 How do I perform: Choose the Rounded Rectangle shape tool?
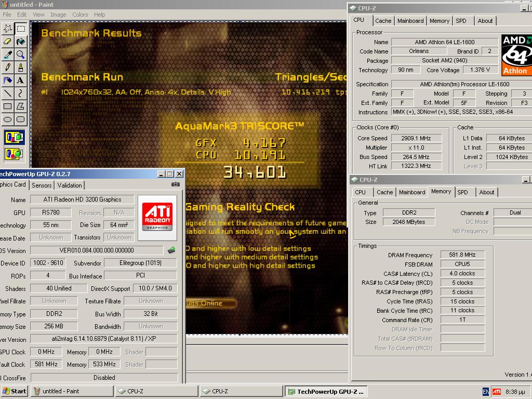pos(21,119)
